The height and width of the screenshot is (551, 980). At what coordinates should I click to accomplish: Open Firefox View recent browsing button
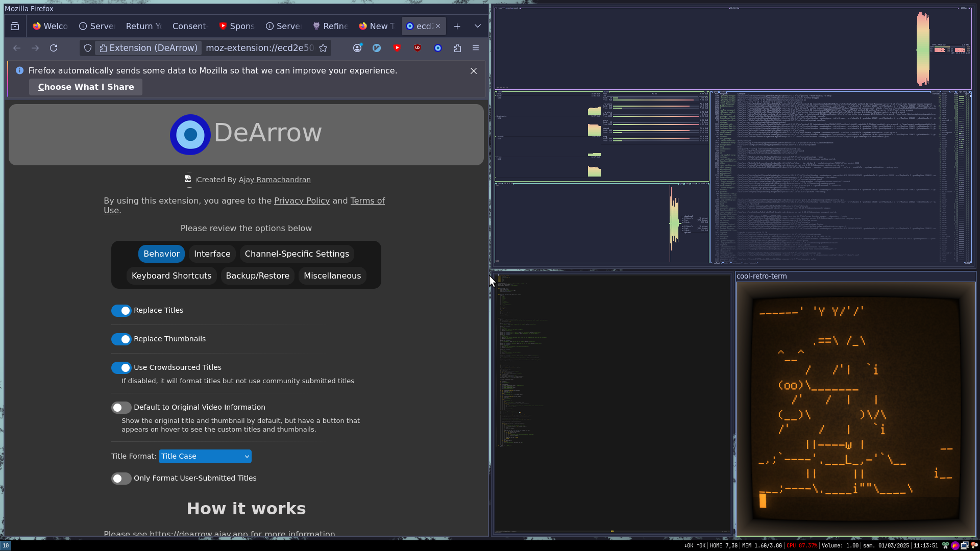tap(15, 26)
